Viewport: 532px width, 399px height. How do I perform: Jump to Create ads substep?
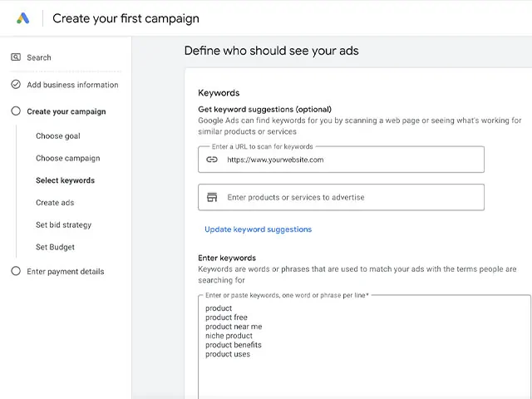coord(55,203)
